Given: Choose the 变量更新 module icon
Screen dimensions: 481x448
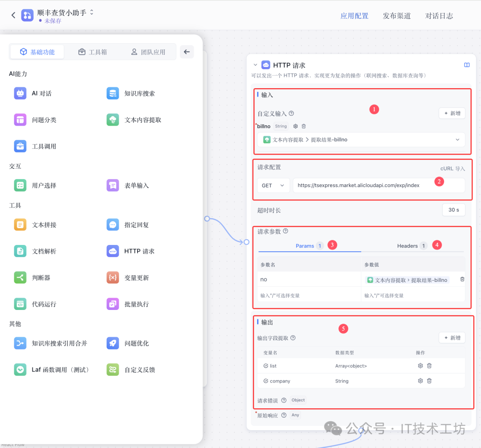Looking at the screenshot, I should click(113, 277).
